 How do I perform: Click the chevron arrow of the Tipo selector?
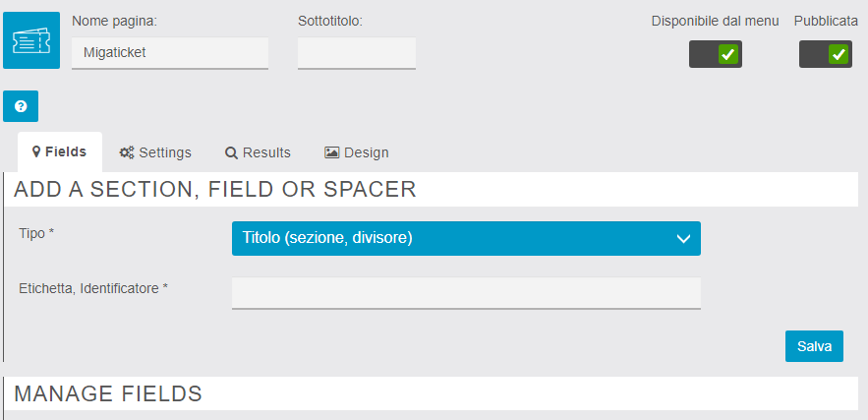(x=684, y=238)
